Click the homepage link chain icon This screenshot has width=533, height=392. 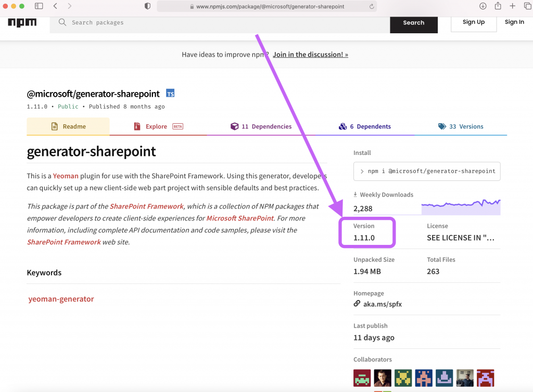click(x=357, y=304)
